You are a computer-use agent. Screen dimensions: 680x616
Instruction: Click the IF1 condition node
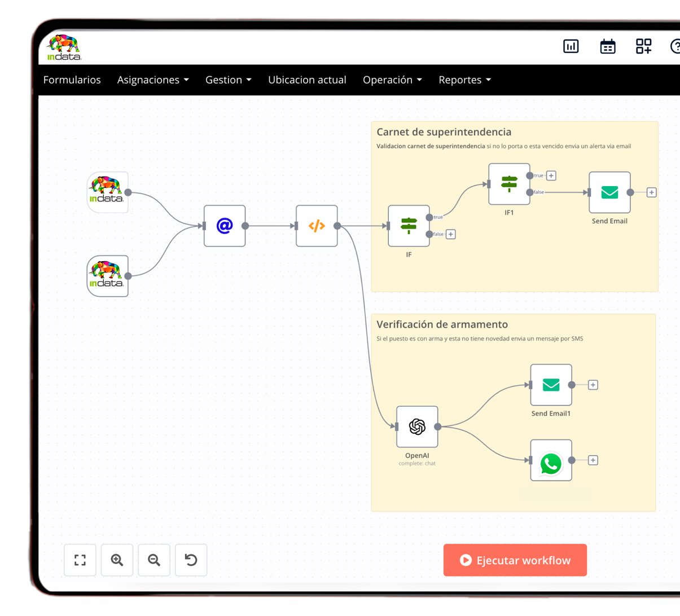pos(509,184)
